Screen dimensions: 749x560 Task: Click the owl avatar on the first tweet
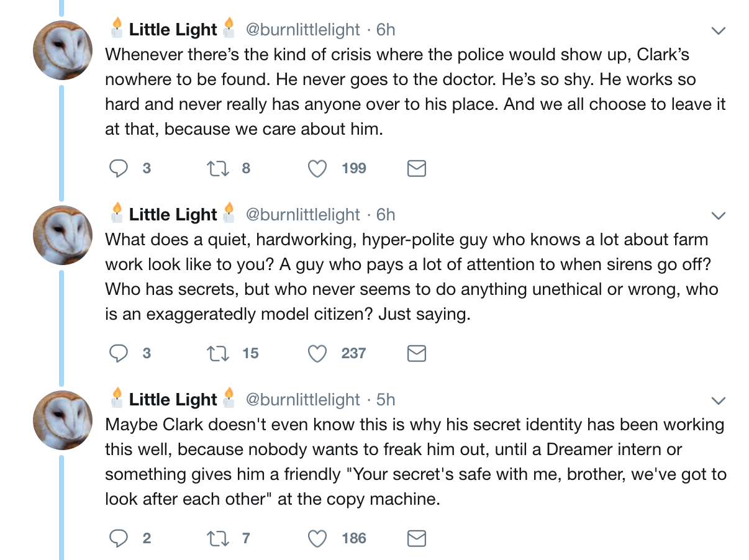tap(63, 50)
